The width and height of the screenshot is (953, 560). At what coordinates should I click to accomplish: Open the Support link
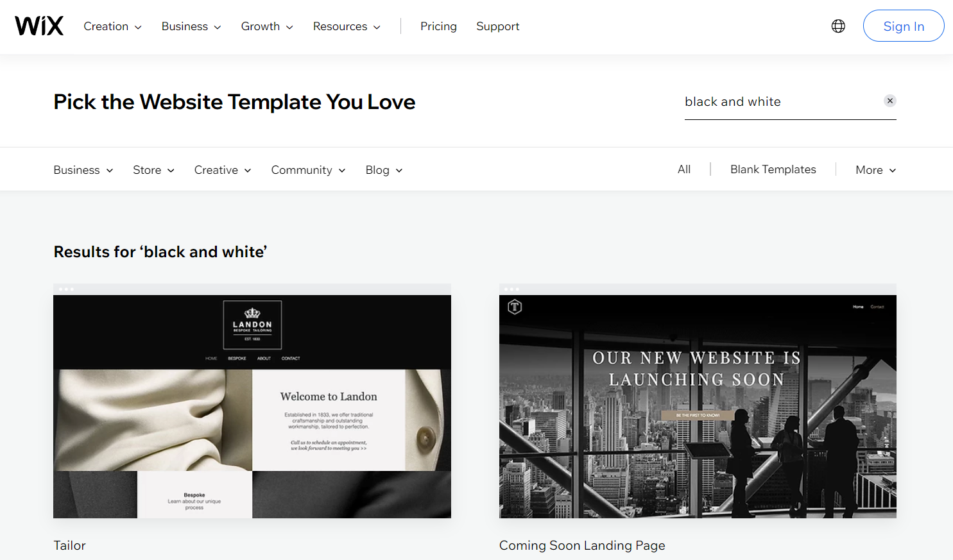coord(497,26)
